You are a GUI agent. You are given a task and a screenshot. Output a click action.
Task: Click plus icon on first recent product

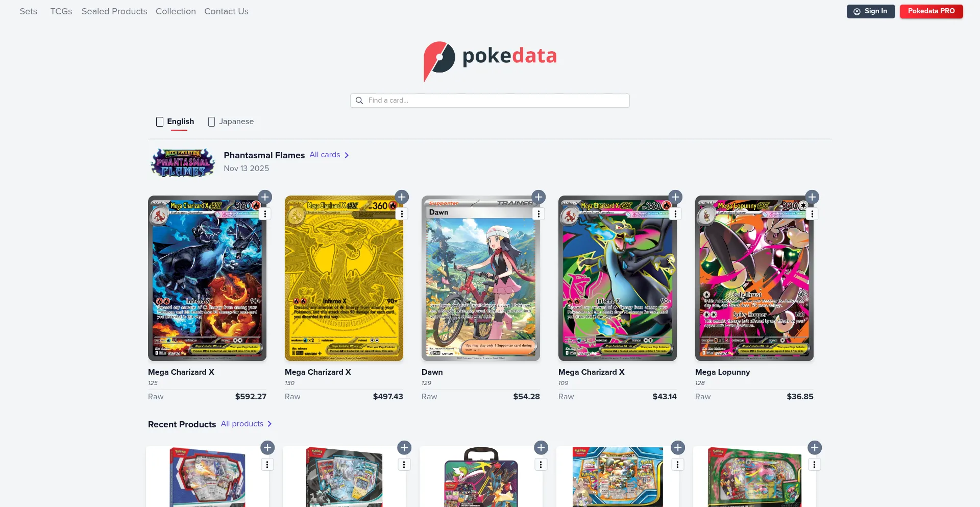(x=267, y=448)
